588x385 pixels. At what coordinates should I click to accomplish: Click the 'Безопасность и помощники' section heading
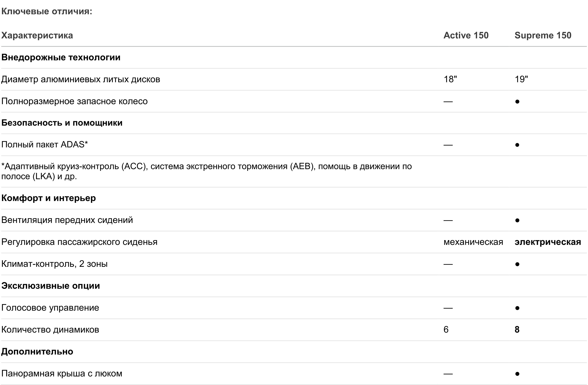pos(62,123)
